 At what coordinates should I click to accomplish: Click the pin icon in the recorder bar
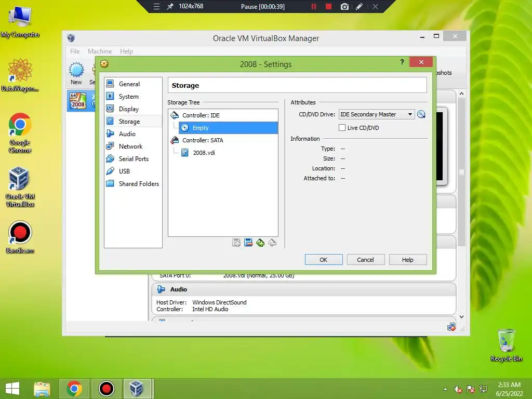pos(170,6)
